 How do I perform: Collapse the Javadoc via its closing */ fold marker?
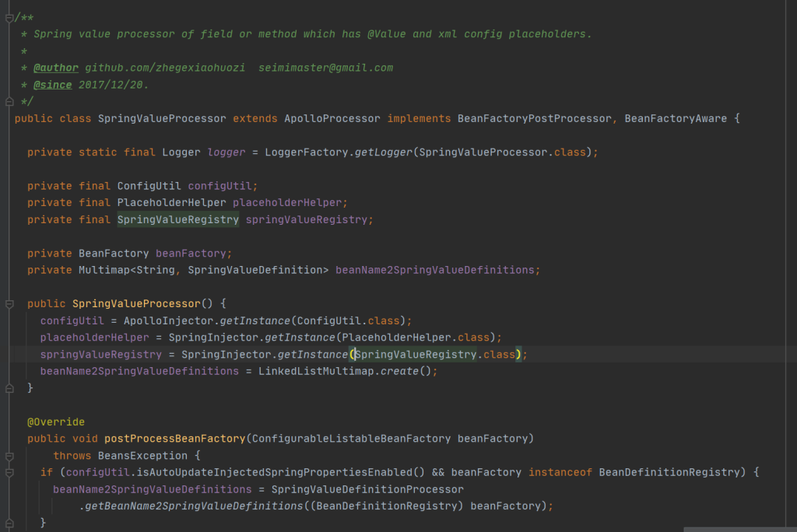[x=9, y=102]
